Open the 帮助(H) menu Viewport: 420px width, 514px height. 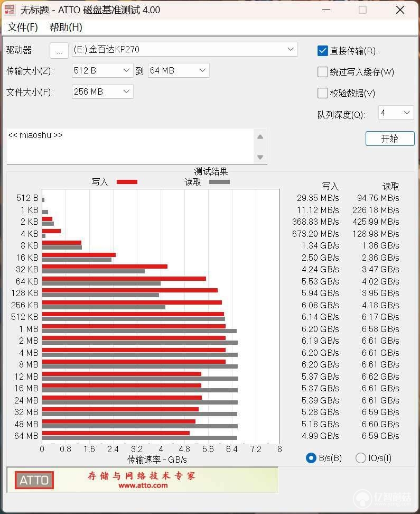pyautogui.click(x=66, y=27)
